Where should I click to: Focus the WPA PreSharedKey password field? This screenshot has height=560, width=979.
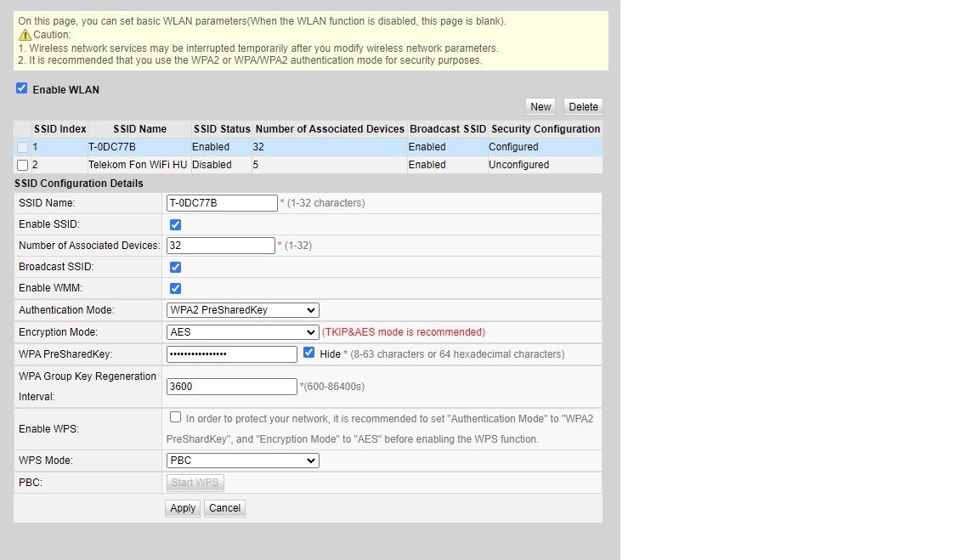tap(232, 354)
